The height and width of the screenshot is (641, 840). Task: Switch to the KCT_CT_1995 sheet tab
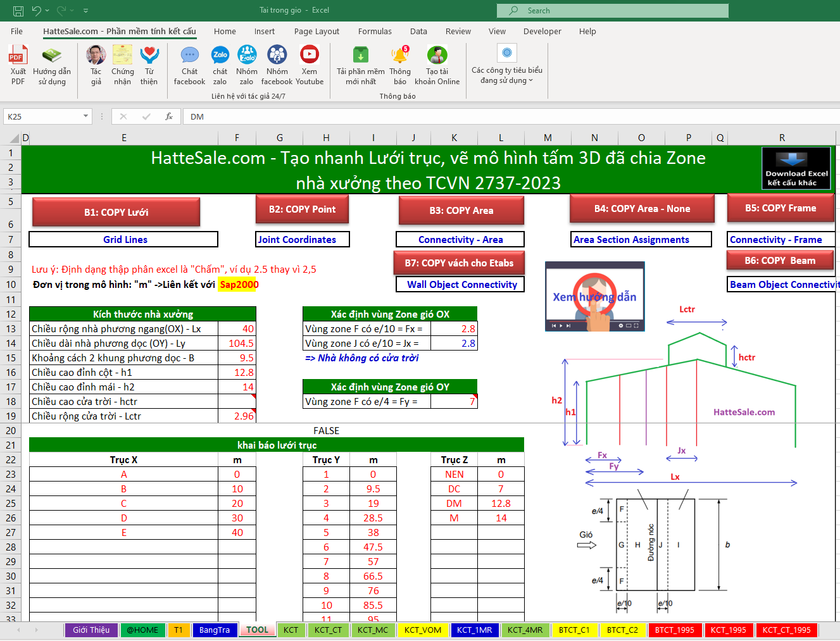786,630
